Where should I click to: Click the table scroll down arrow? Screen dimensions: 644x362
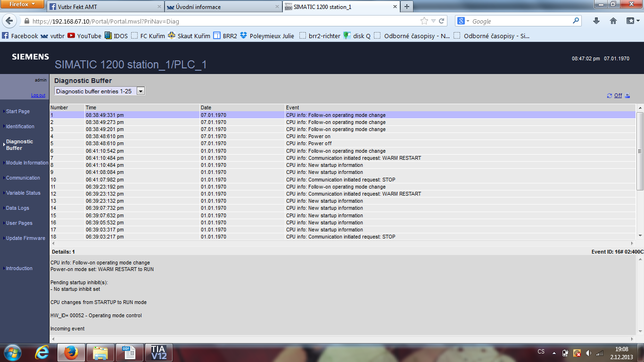click(640, 236)
